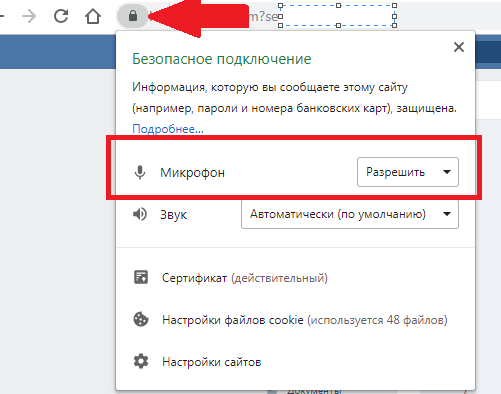Reload the page with refresh icon
Screen dimensions: 501x394
(61, 16)
